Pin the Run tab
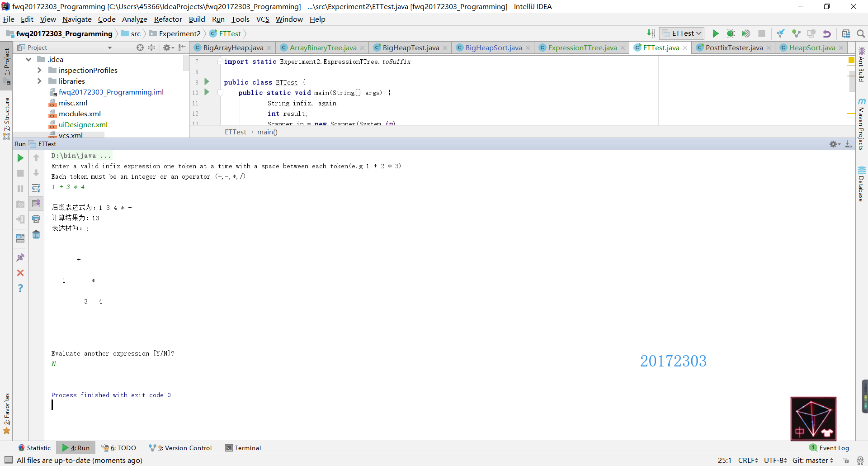Viewport: 868px width, 466px height. tap(20, 257)
